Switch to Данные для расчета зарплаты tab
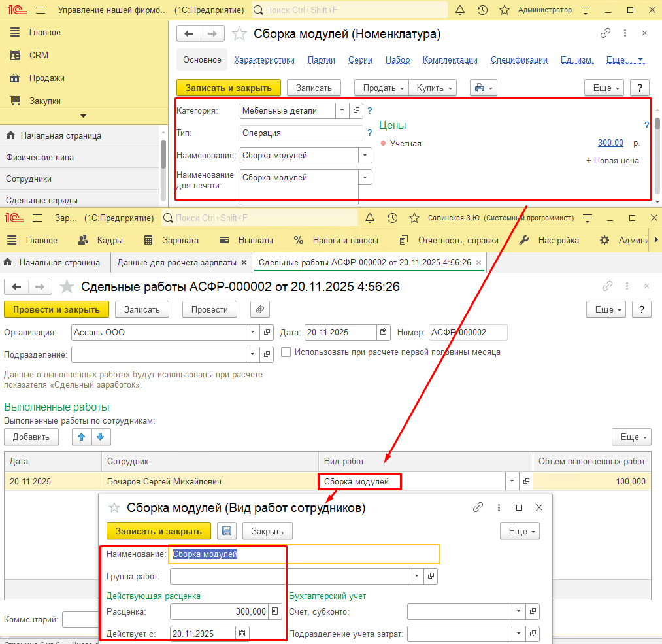Viewport: 662px width, 644px height. tap(176, 262)
